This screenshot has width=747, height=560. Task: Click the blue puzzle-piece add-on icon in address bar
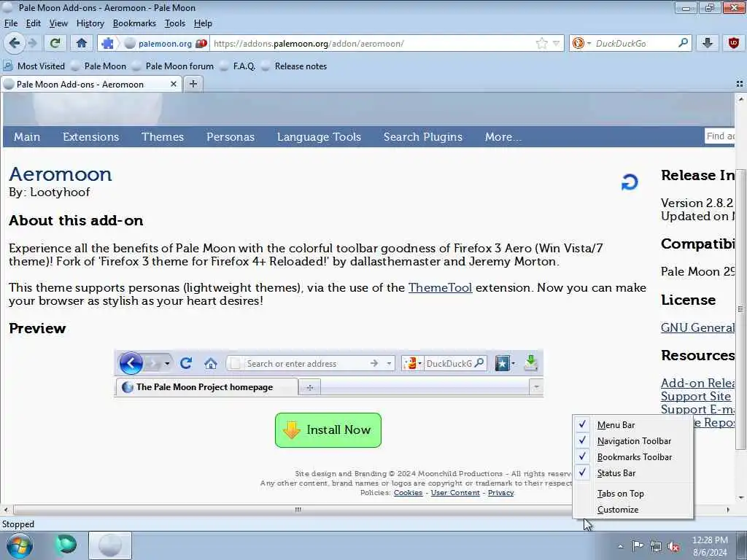108,43
